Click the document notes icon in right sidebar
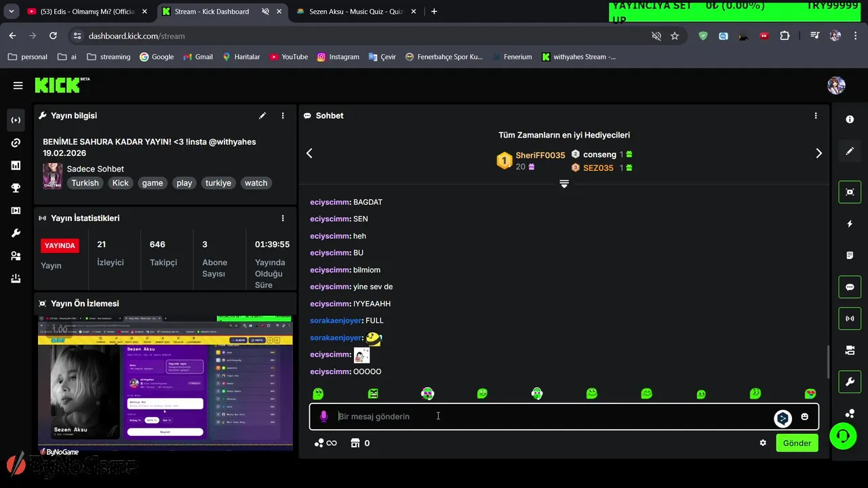The width and height of the screenshot is (868, 488). 850,256
